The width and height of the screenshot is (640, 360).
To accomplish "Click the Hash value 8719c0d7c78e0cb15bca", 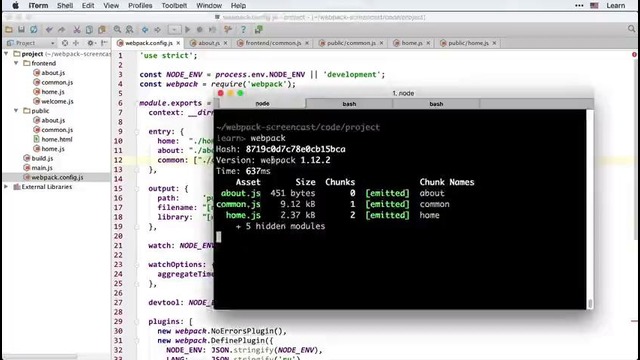I will coord(296,149).
